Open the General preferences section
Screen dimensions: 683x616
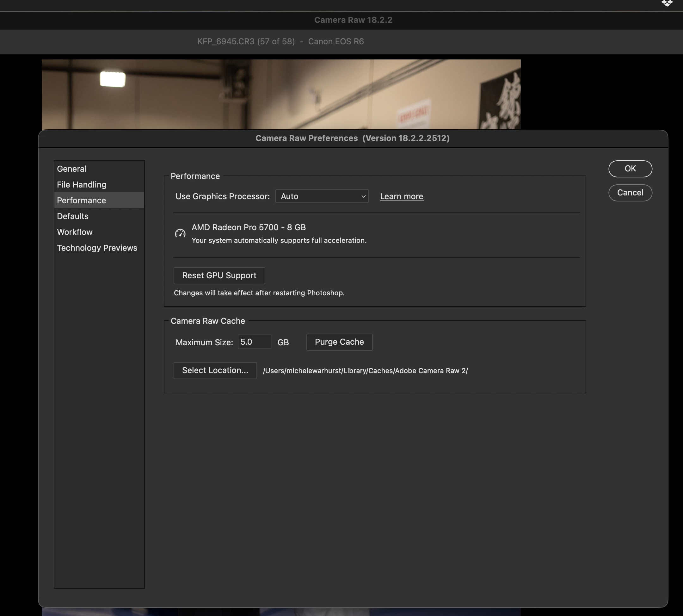[x=72, y=169]
